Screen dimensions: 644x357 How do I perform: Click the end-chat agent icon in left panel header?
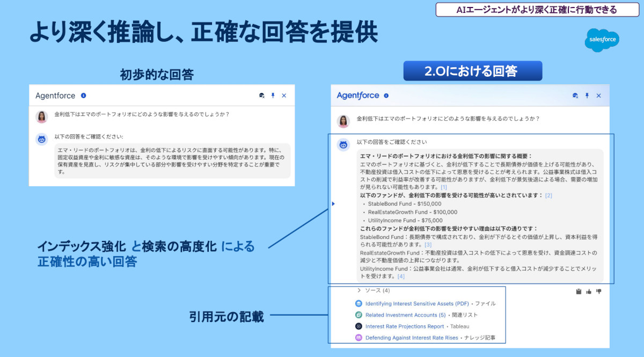262,96
